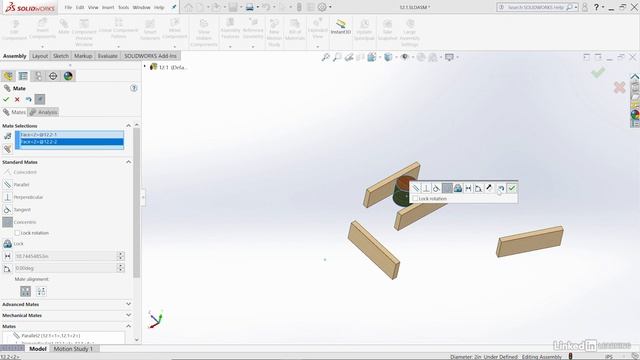The height and width of the screenshot is (360, 640).
Task: Collapse the Mates list section
Action: 129,326
